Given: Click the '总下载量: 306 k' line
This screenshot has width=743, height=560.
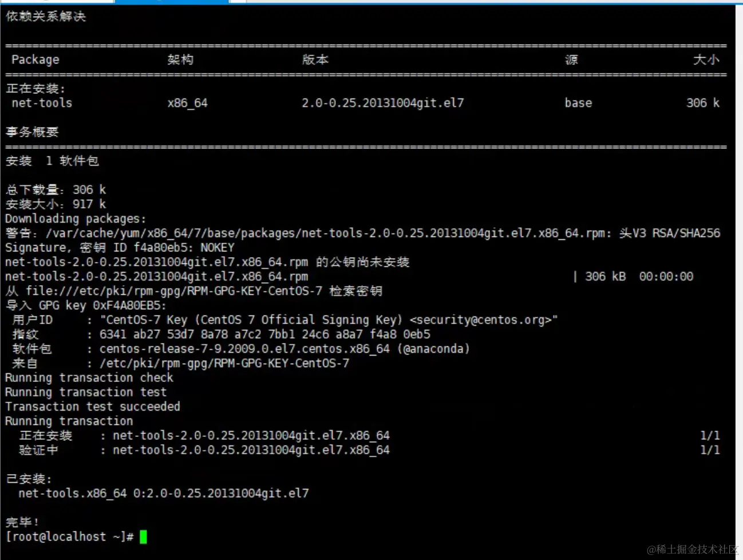Looking at the screenshot, I should coord(56,190).
